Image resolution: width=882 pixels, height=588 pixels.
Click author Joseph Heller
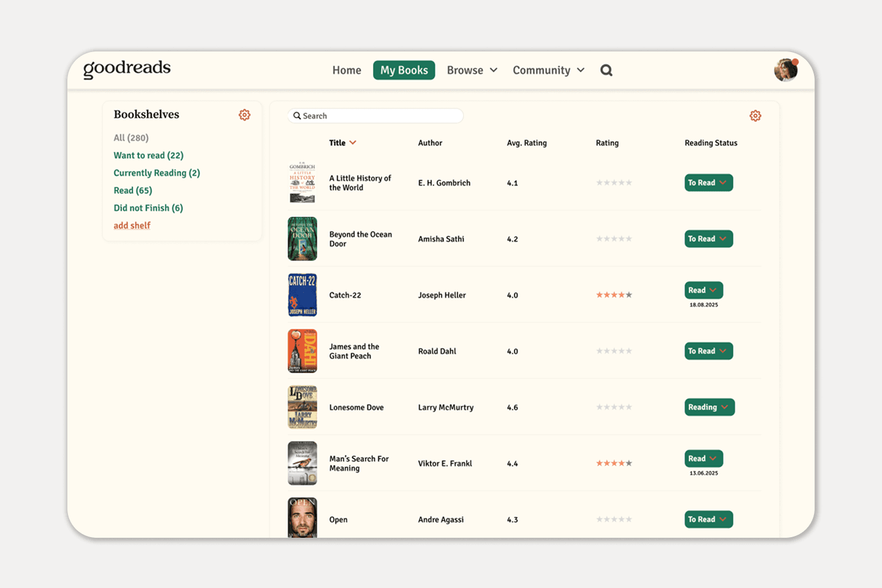pos(442,295)
